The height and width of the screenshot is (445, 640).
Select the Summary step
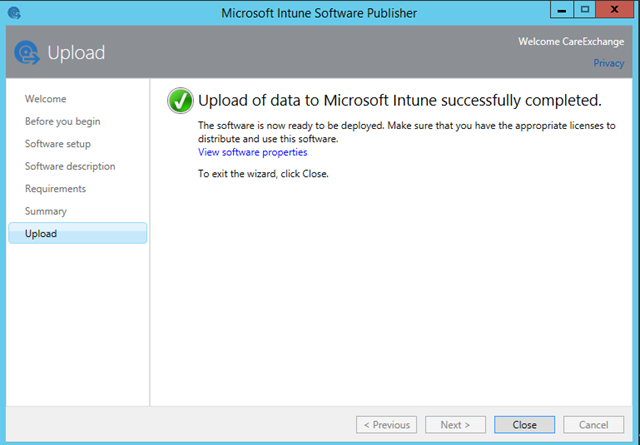[x=45, y=211]
